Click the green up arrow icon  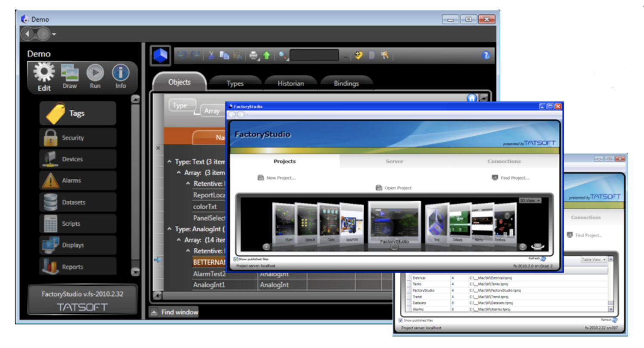click(267, 56)
